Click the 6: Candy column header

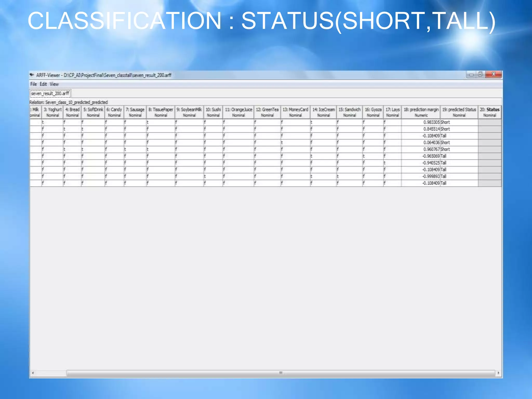pos(114,112)
